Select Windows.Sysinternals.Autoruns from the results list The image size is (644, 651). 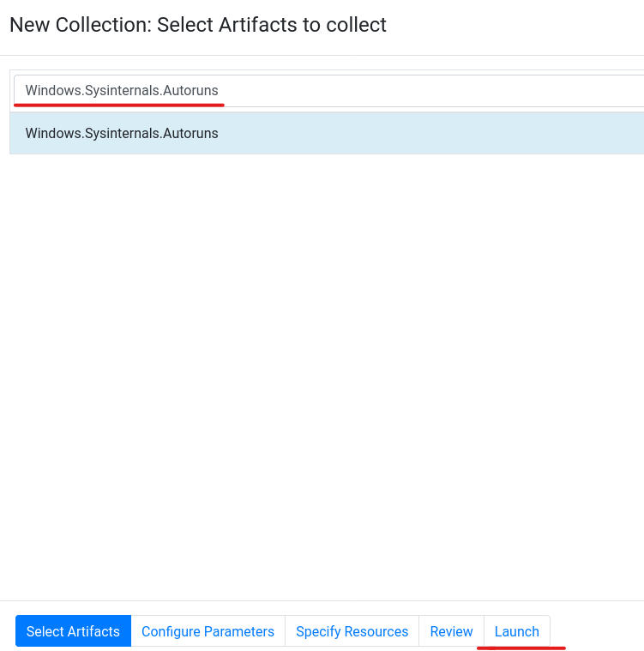click(328, 133)
